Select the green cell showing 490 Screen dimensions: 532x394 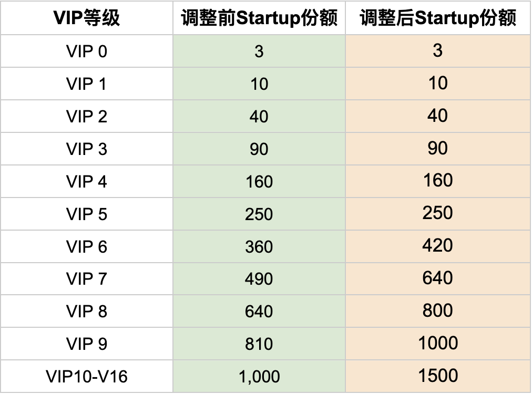click(x=259, y=279)
